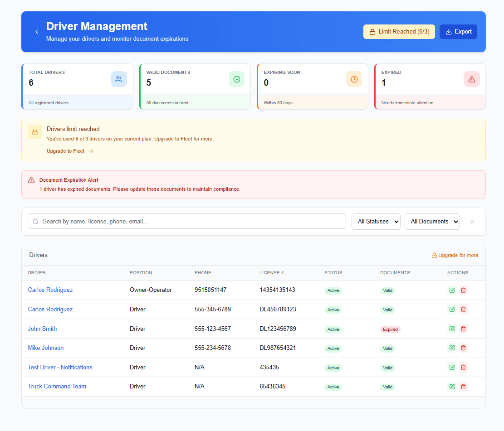Follow the Upgrade to Fleet link
Viewport: 504px width, 431px height.
click(65, 151)
